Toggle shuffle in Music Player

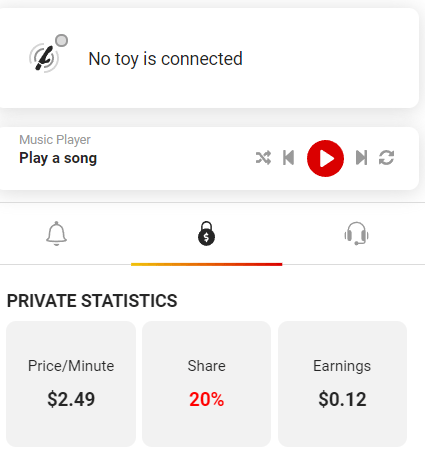click(263, 158)
